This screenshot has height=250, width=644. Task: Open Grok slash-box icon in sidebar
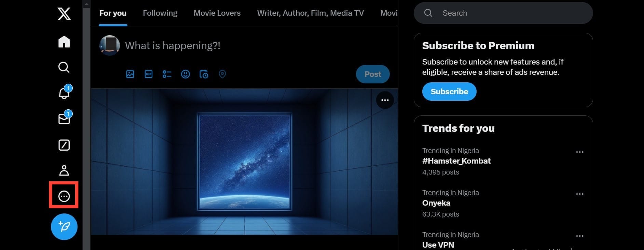(64, 145)
